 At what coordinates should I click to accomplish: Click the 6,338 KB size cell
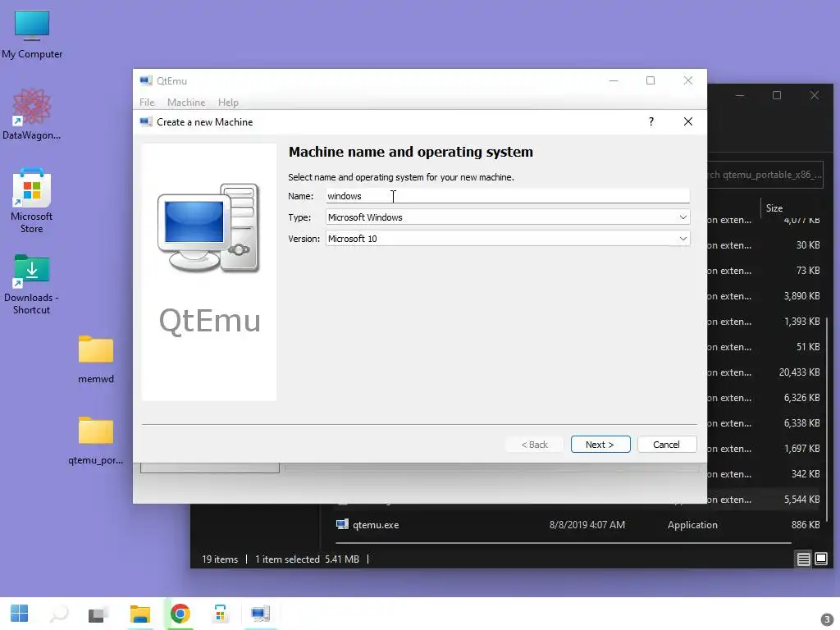[801, 423]
